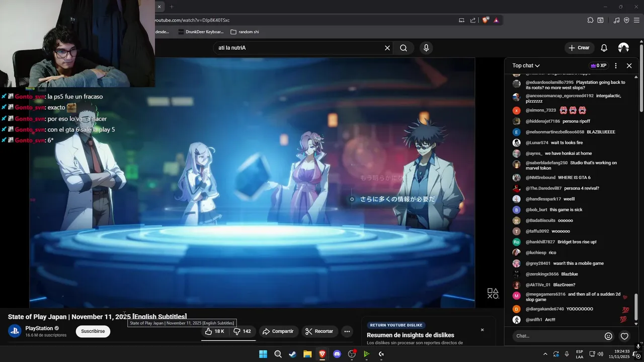Open the Windows Start menu
Image resolution: width=644 pixels, height=362 pixels.
coord(263,354)
